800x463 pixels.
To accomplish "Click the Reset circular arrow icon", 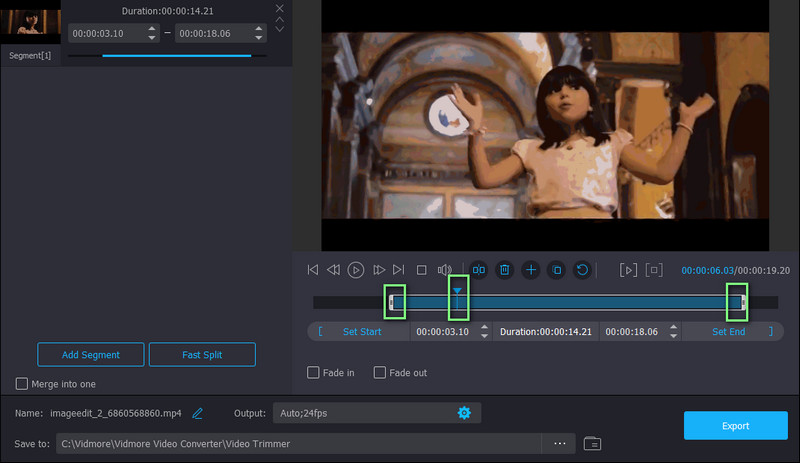I will pos(582,270).
